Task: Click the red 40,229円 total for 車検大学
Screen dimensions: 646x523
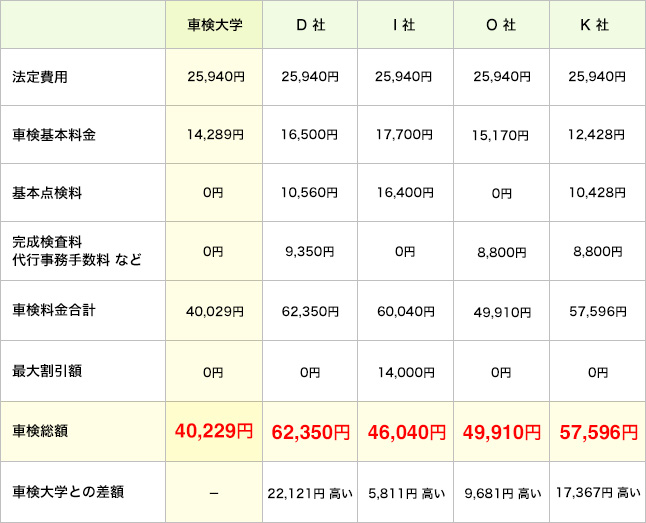Action: coord(214,432)
